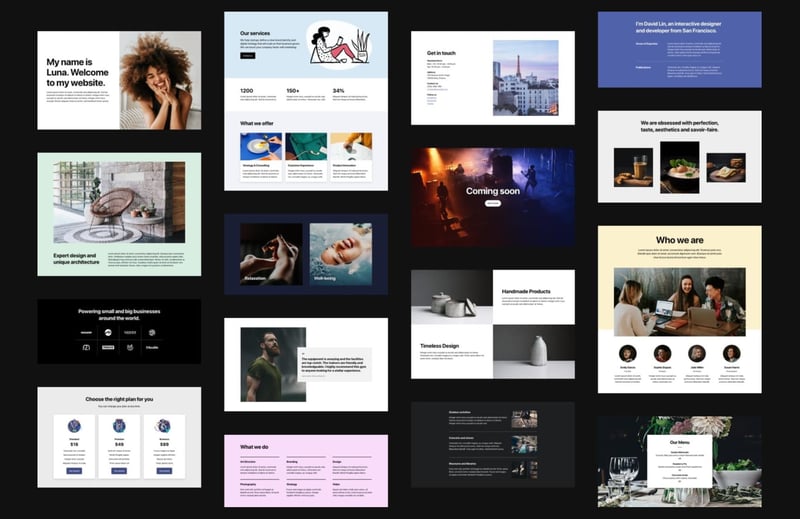800x519 pixels.
Task: Click the green fabric offer card image
Action: tap(306, 146)
